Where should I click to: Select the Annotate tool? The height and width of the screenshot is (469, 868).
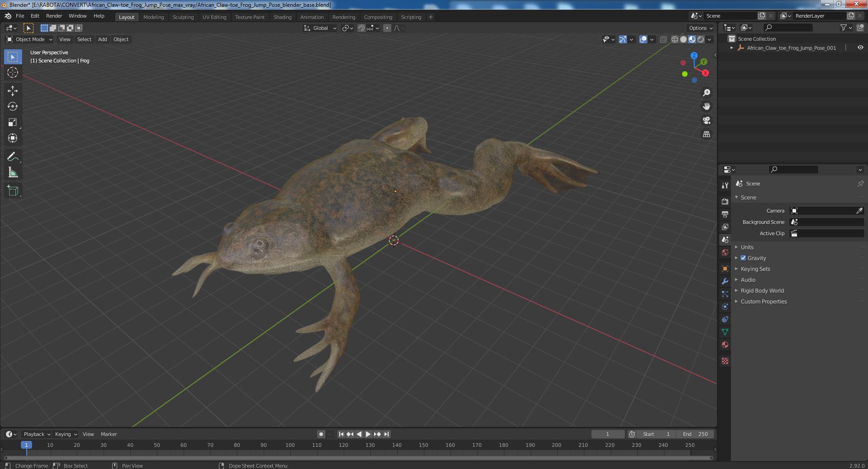tap(13, 157)
